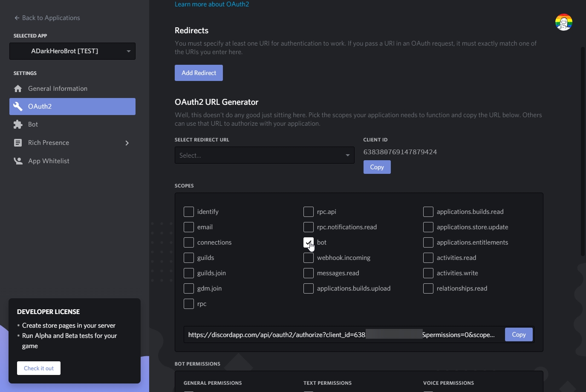The image size is (586, 392).
Task: Check the applications.builds.read scope
Action: 428,212
